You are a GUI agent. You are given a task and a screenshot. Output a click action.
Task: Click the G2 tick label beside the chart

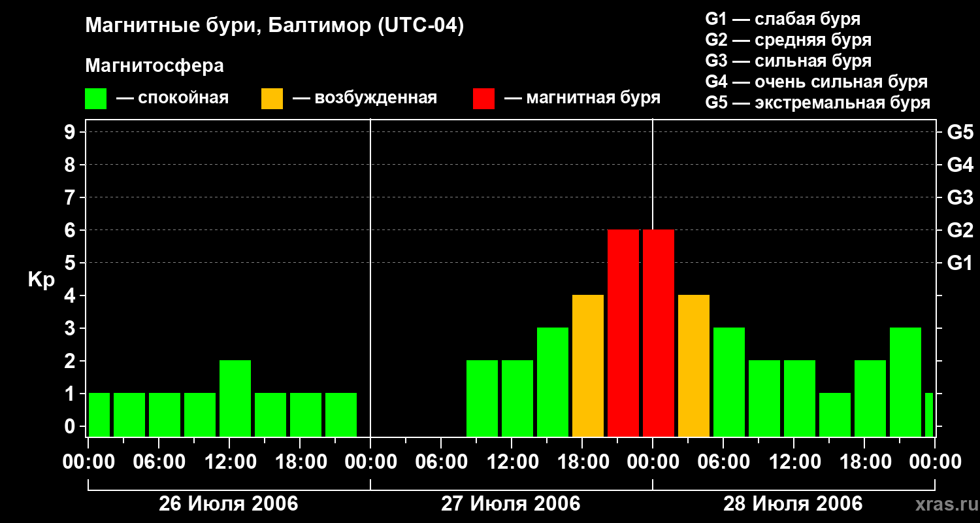pyautogui.click(x=960, y=230)
